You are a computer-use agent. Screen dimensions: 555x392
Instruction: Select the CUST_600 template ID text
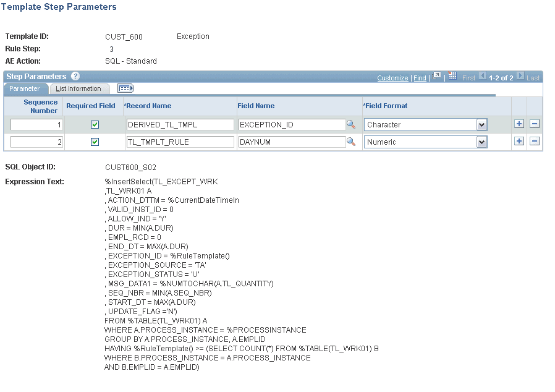tap(124, 37)
